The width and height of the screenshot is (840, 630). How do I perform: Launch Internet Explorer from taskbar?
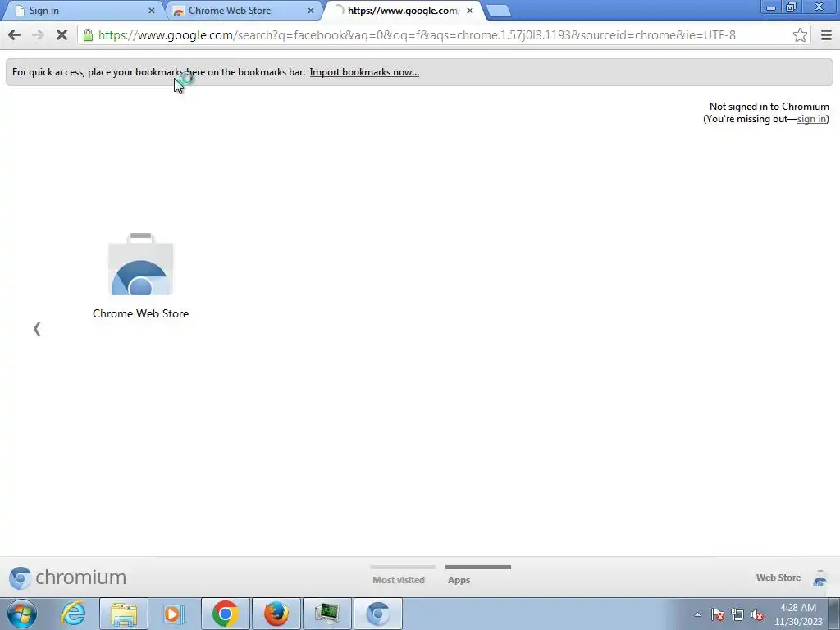pos(73,614)
